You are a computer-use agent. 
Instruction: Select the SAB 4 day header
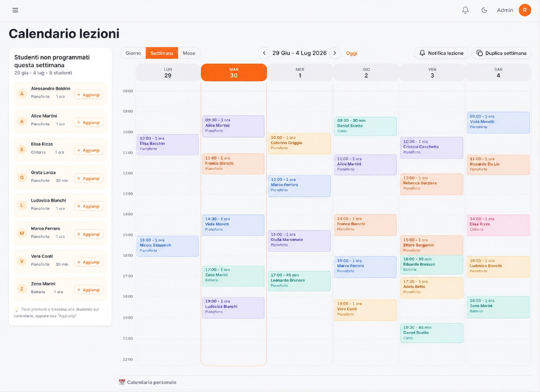pyautogui.click(x=498, y=73)
